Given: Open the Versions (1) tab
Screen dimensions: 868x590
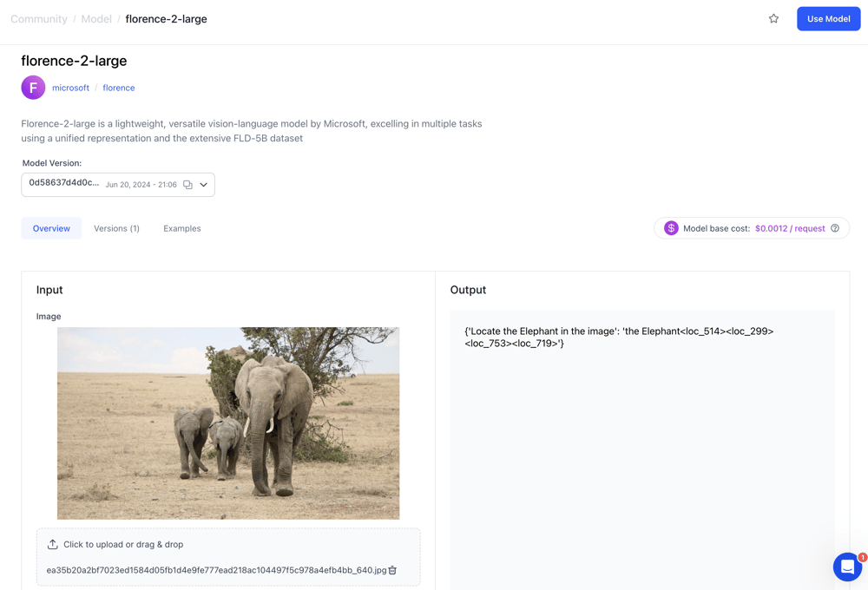Looking at the screenshot, I should (116, 228).
